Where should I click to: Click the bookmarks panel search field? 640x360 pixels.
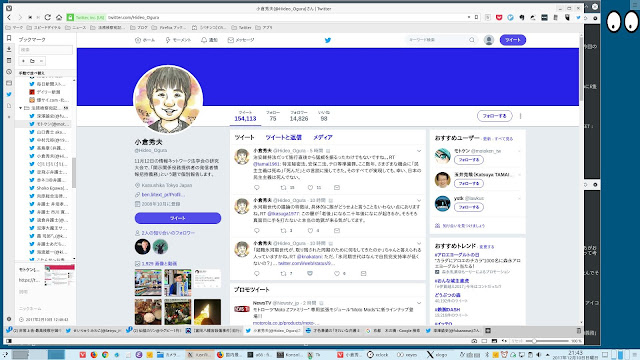pos(45,50)
